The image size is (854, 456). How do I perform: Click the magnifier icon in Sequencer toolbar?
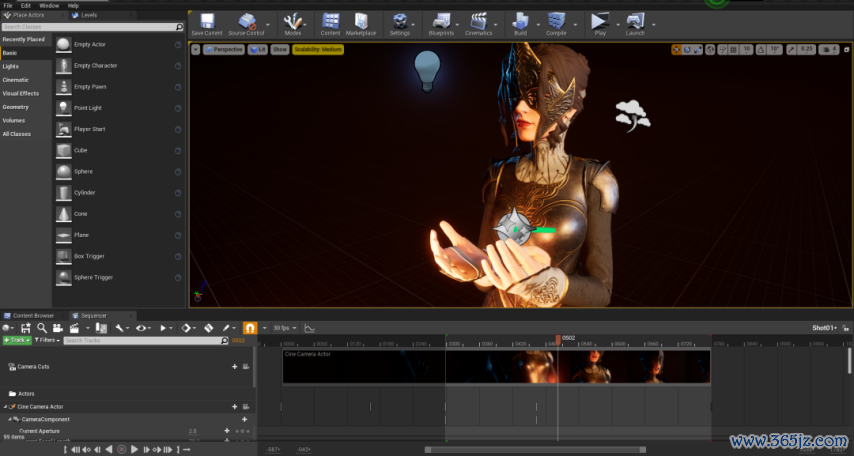tap(42, 327)
